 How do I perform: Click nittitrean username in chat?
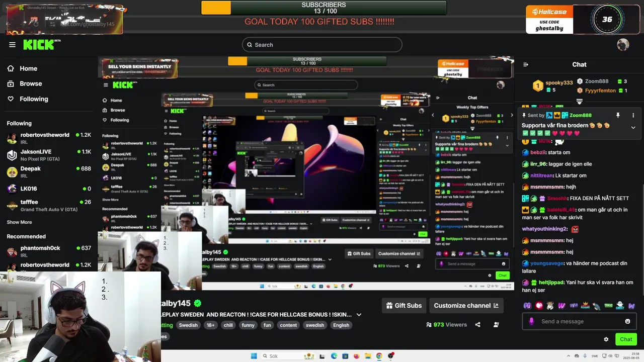click(541, 175)
